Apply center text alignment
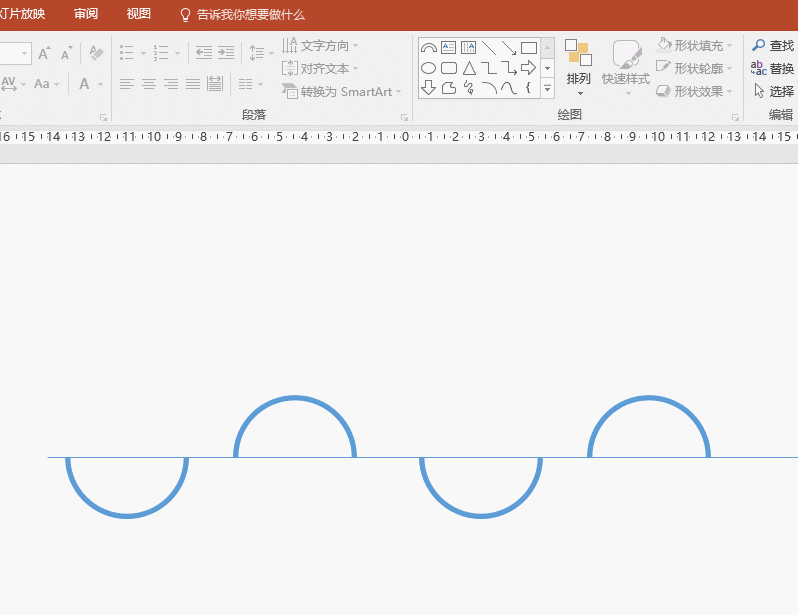Screen dimensions: 798x615 148,84
